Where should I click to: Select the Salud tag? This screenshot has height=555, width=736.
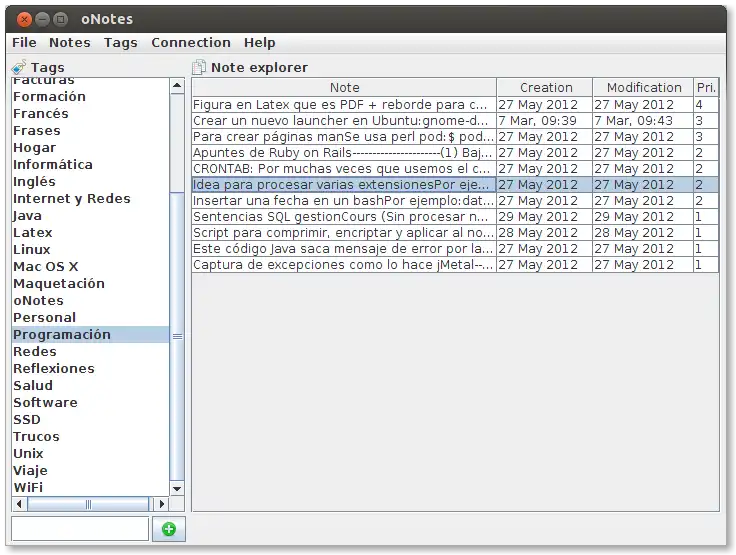(90, 385)
